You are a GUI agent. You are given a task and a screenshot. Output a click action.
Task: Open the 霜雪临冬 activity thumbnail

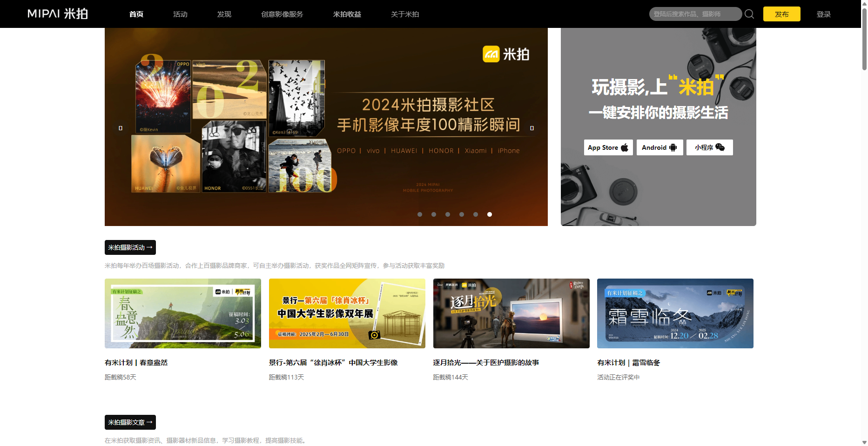pos(675,313)
